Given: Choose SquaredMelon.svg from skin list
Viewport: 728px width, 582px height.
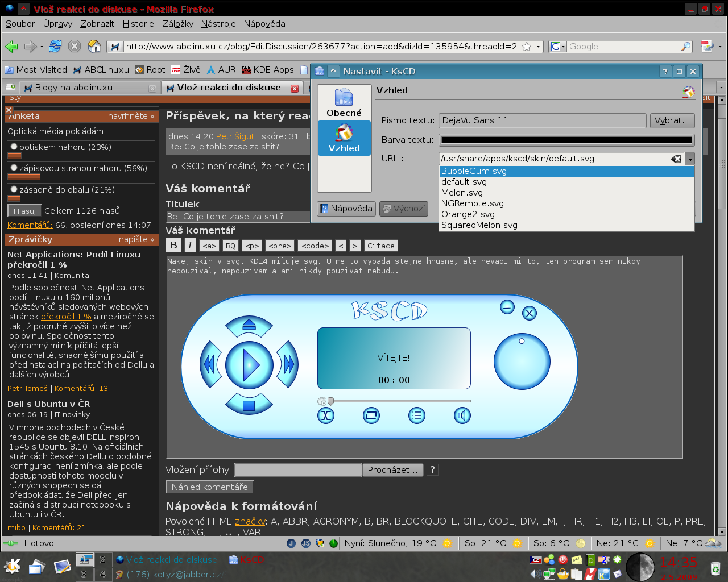Looking at the screenshot, I should pos(567,225).
